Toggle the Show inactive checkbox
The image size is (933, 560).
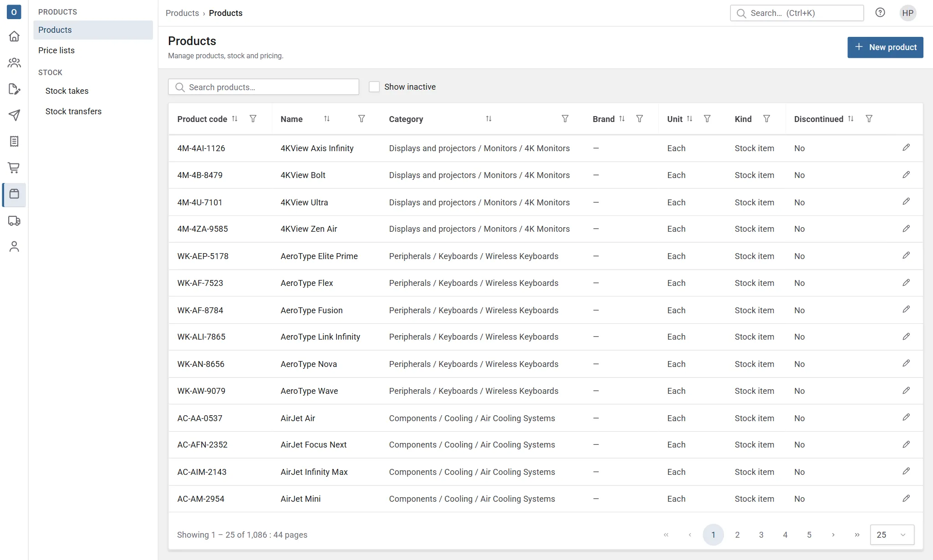pos(374,87)
